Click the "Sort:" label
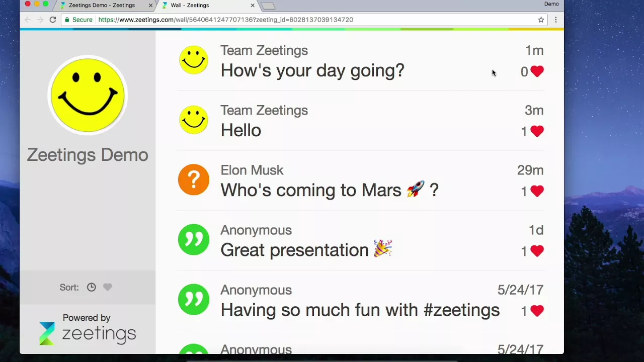This screenshot has height=362, width=644. coord(69,287)
